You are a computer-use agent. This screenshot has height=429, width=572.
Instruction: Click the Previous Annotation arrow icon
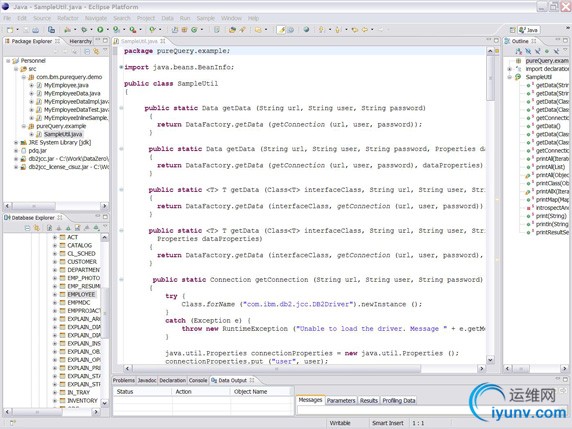pos(337,30)
